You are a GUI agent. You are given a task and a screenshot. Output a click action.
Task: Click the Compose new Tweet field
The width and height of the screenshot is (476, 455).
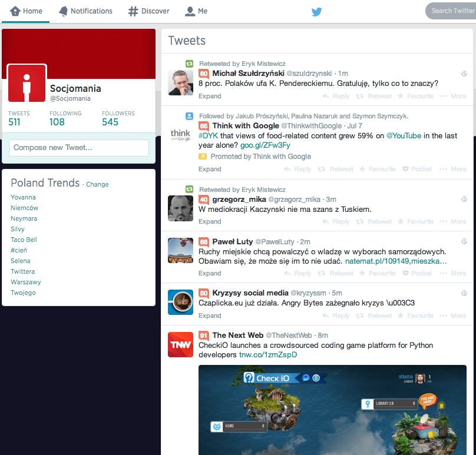(x=79, y=148)
